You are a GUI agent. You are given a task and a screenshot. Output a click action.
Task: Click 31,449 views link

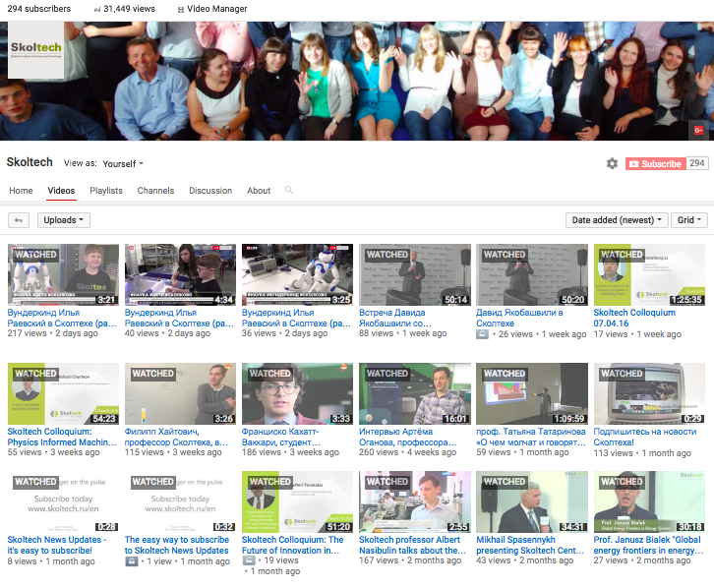129,9
